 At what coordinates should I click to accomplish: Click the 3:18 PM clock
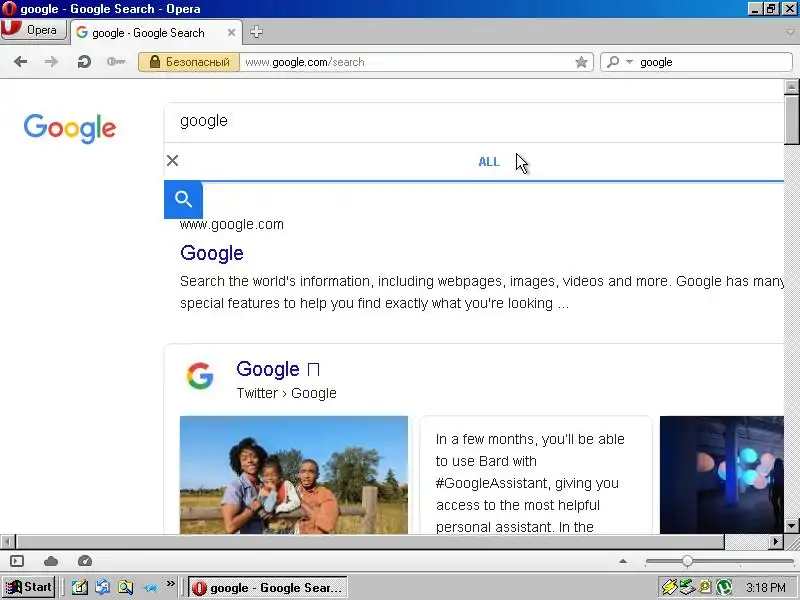tap(765, 588)
